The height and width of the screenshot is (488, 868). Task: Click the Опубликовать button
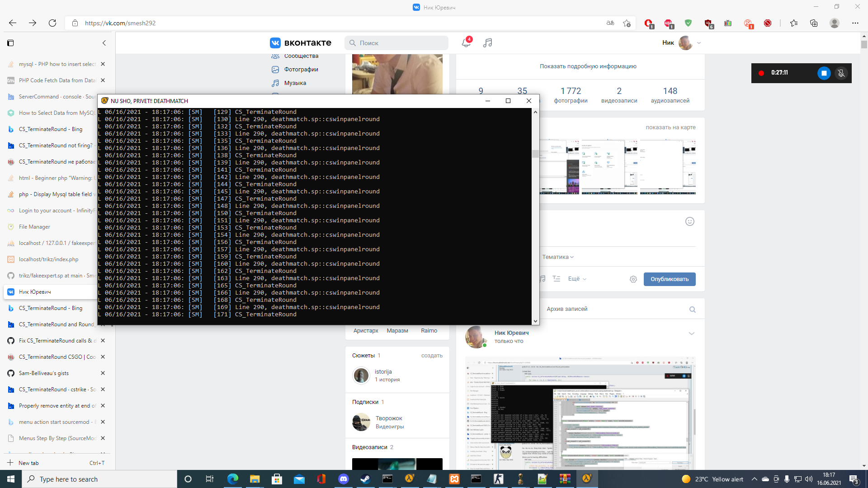(x=670, y=279)
